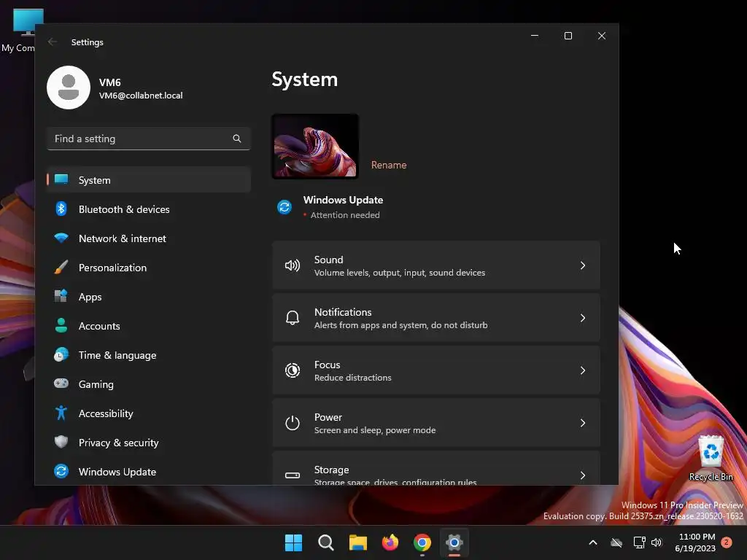This screenshot has width=747, height=560.
Task: Click the search magnifier in Find a setting
Action: pos(237,139)
